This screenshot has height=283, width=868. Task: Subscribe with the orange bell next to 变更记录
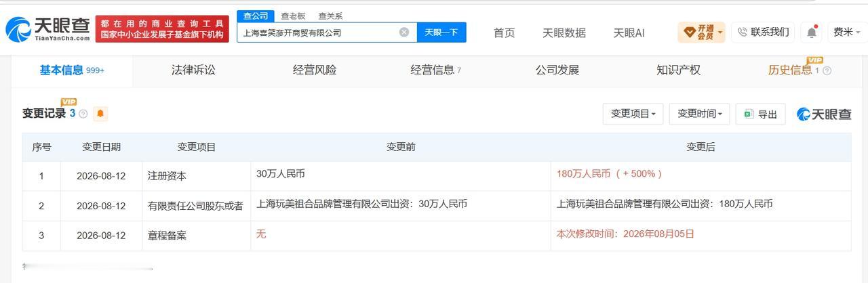click(100, 114)
